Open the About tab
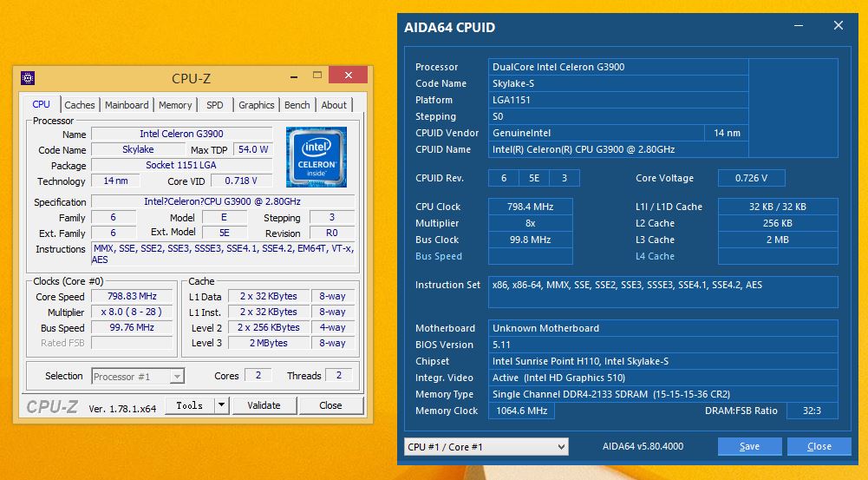The width and height of the screenshot is (868, 480). 334,105
